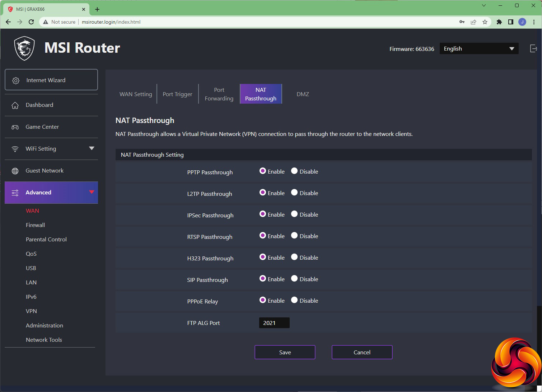Go back using the browser back arrow

click(x=8, y=22)
